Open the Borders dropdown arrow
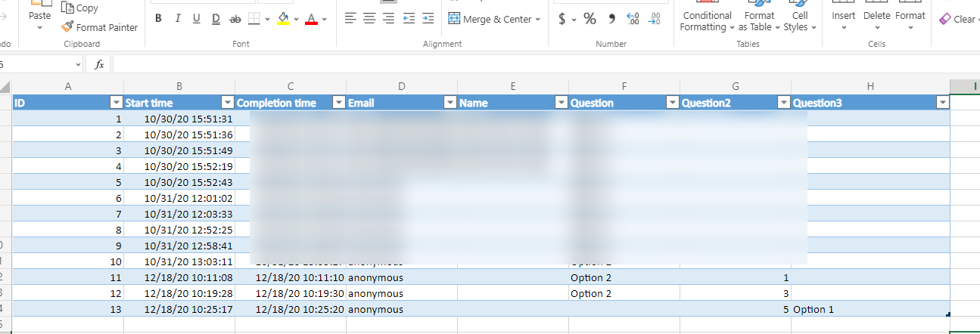This screenshot has width=980, height=334. 267,19
